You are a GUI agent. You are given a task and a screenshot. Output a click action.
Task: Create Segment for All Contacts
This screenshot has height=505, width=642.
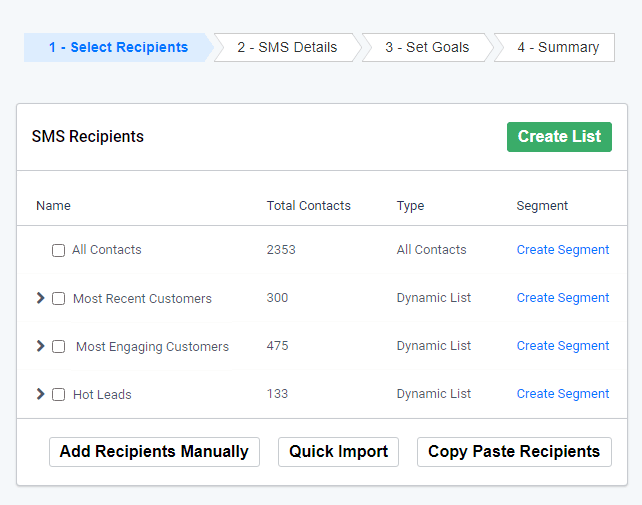point(563,250)
